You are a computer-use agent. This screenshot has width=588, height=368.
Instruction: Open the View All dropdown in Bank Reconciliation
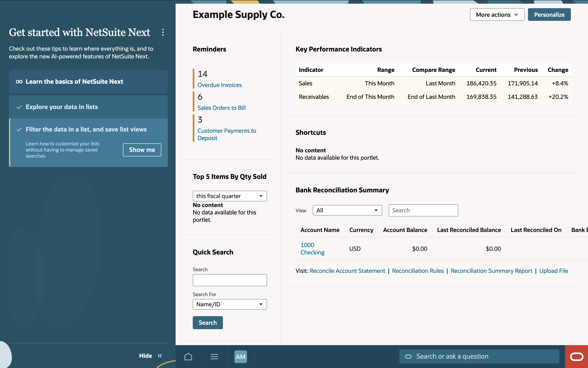347,210
